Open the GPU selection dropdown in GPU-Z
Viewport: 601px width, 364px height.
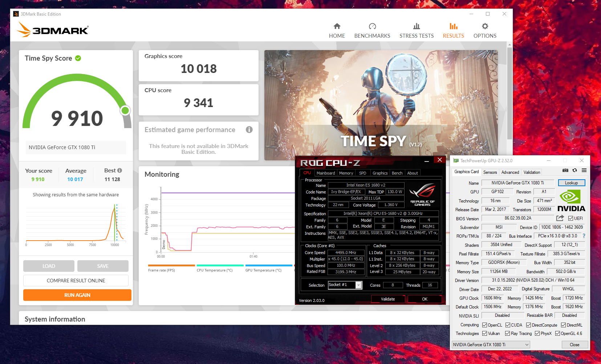pos(491,345)
